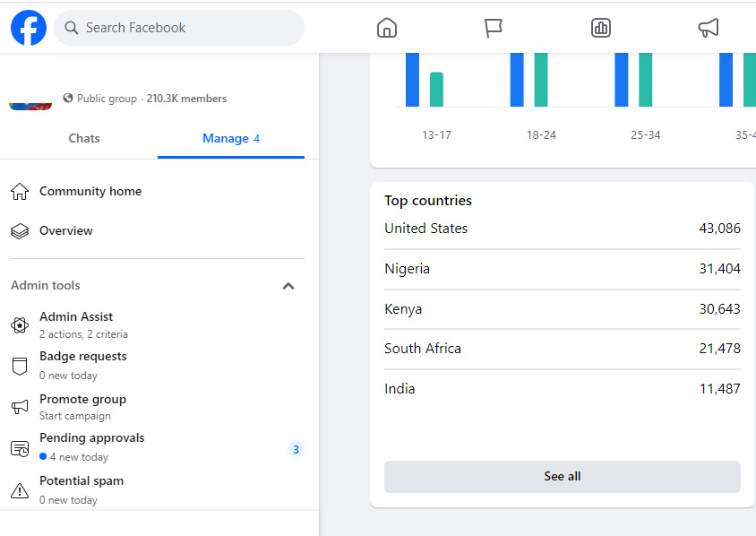
Task: Open Admin Assist settings
Action: [x=157, y=325]
